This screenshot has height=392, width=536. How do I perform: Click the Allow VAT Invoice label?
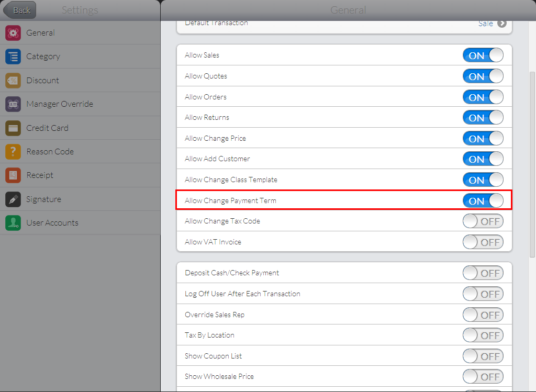click(x=213, y=242)
